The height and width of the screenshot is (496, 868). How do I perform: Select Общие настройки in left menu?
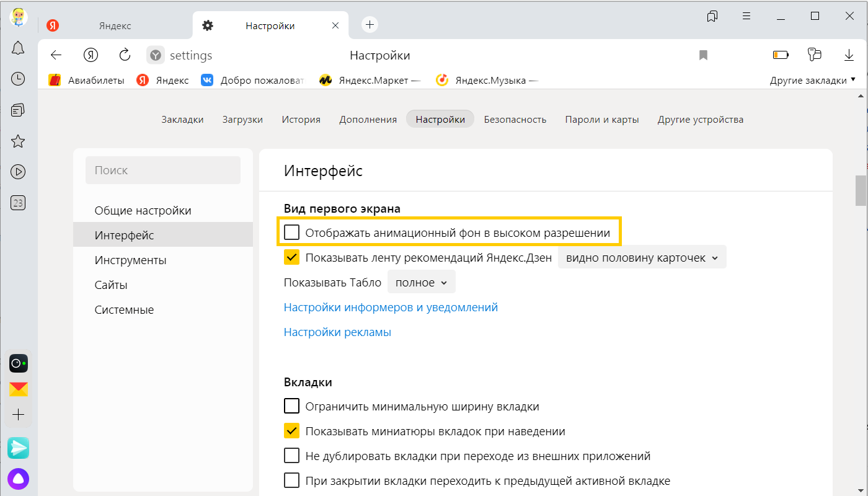pyautogui.click(x=163, y=210)
